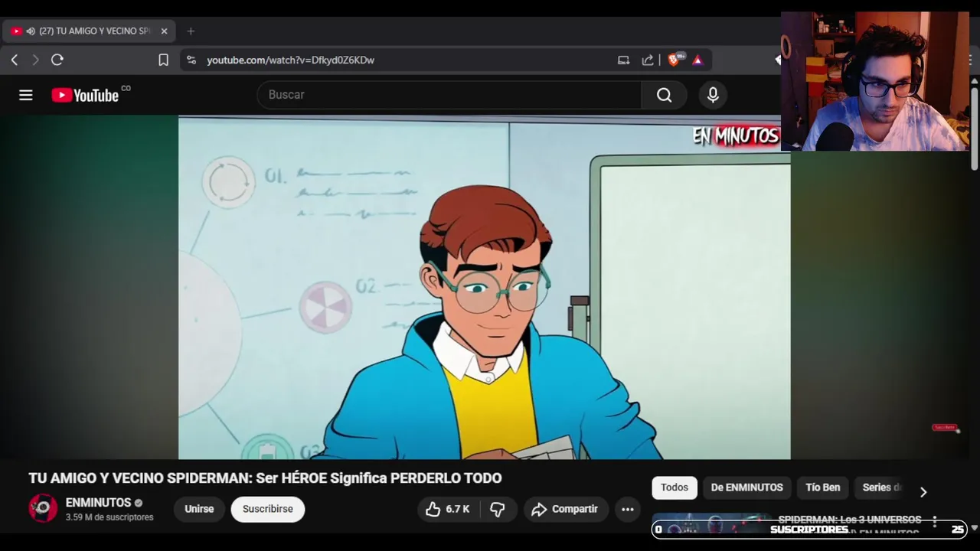This screenshot has height=551, width=980.
Task: Click the Unirse membership button
Action: click(x=199, y=509)
